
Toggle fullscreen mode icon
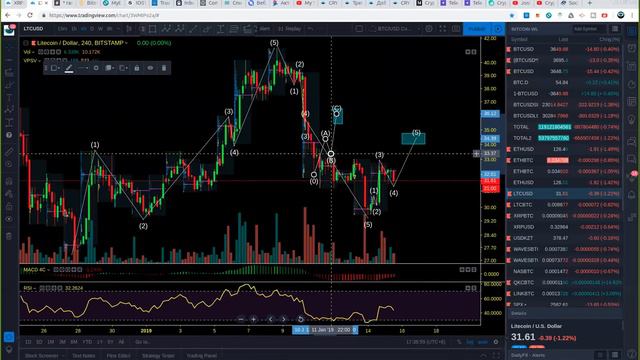[x=443, y=29]
